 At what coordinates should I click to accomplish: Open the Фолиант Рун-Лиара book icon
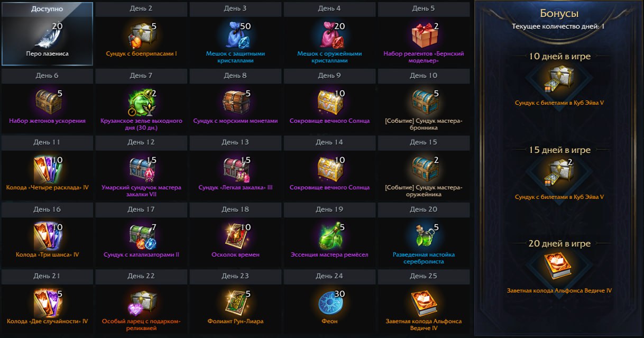235,303
